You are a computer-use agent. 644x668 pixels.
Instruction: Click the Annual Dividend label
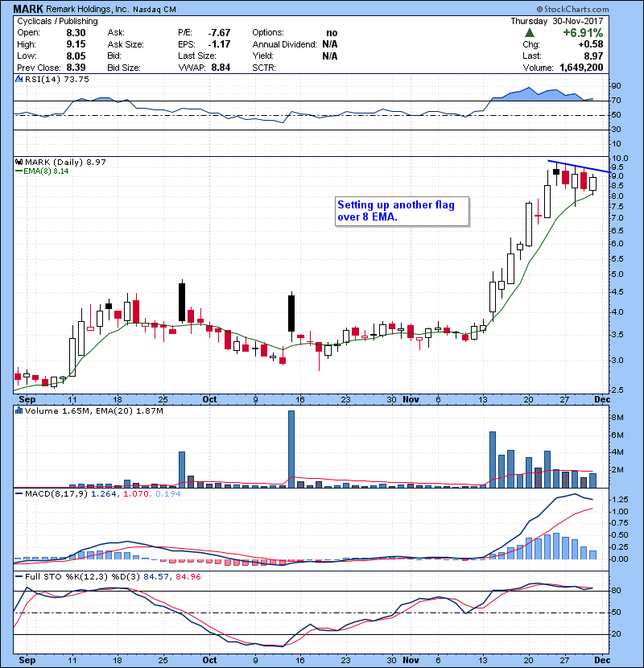point(284,44)
